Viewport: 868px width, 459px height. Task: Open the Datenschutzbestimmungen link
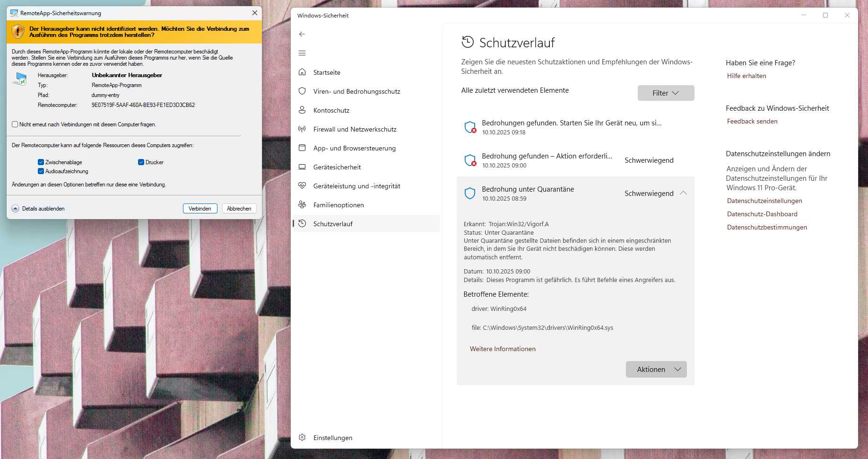coord(767,227)
